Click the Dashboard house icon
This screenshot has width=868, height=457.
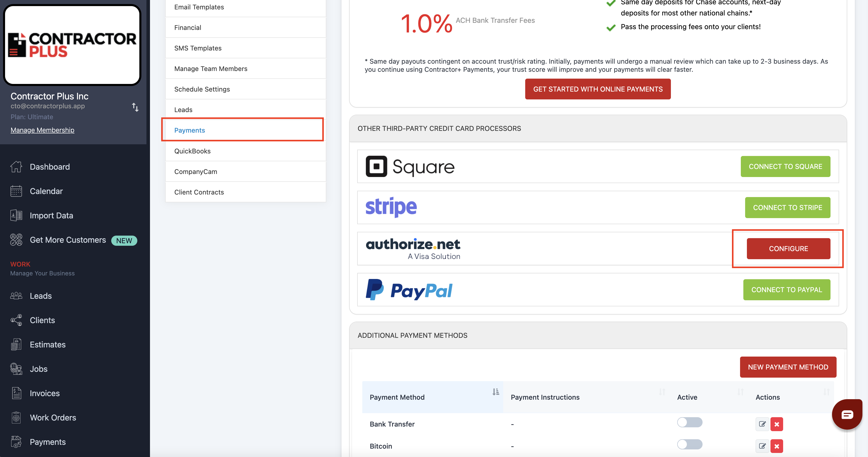[16, 167]
